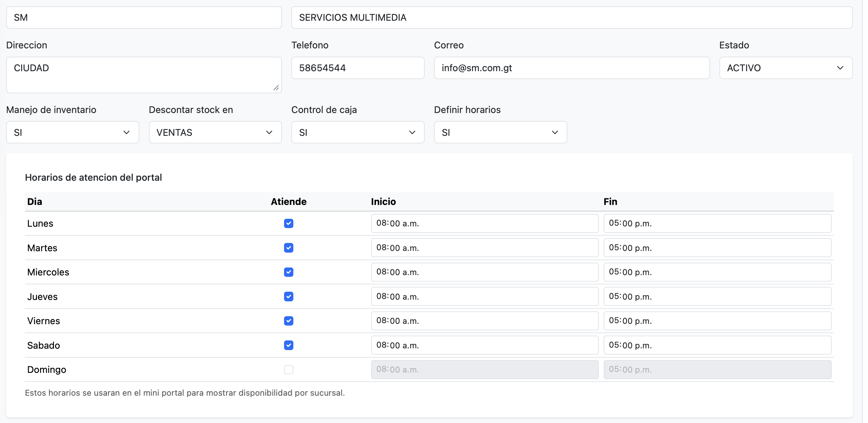This screenshot has width=868, height=423.
Task: Click the Direccion field containing CIUDAD
Action: [x=144, y=75]
